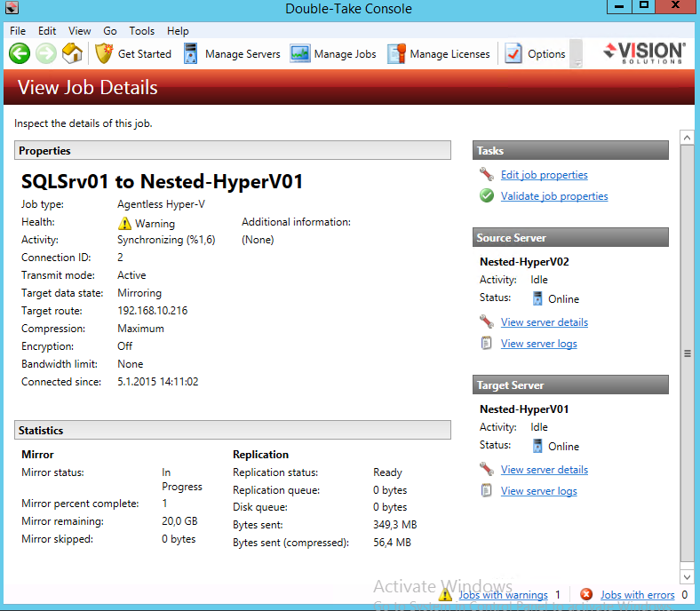Image resolution: width=700 pixels, height=611 pixels.
Task: Open the View menu
Action: (x=79, y=31)
